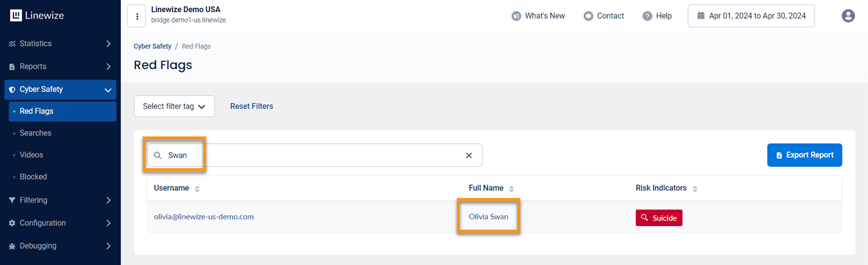Sort by Risk Indicators column arrows

pos(695,189)
